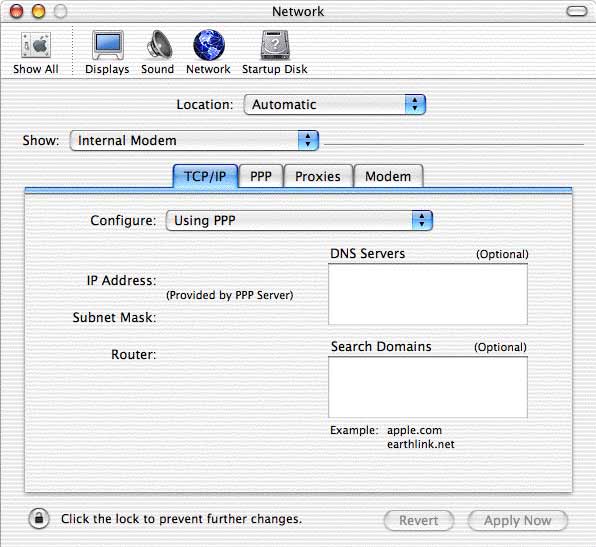Viewport: 596px width, 547px height.
Task: Click inside the Search Domains field
Action: [x=428, y=387]
